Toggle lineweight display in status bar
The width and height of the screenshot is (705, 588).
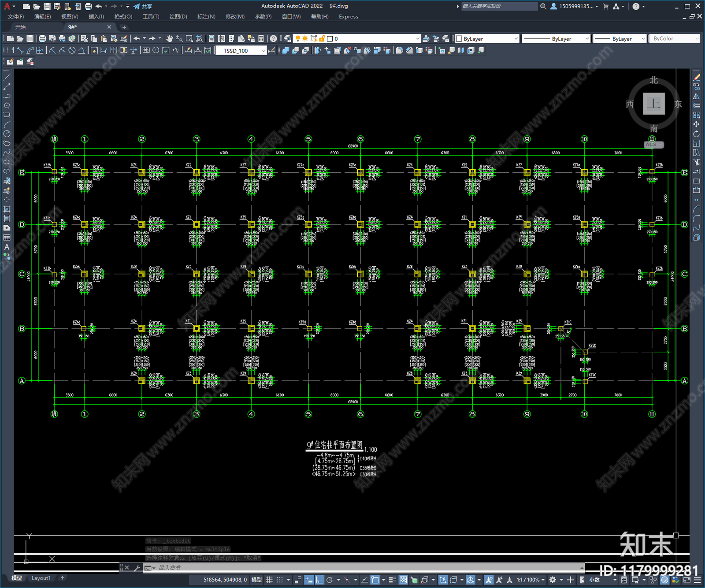pyautogui.click(x=392, y=580)
